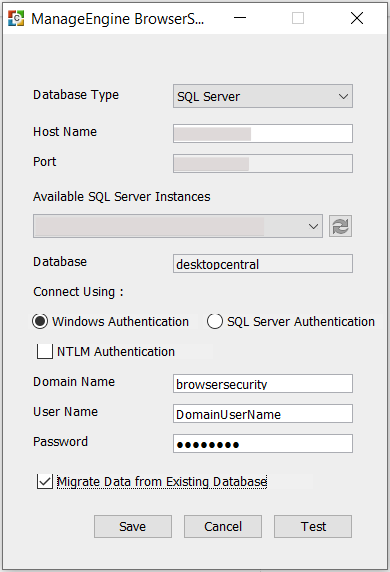Test the database connection
390x572 pixels.
pos(313,526)
